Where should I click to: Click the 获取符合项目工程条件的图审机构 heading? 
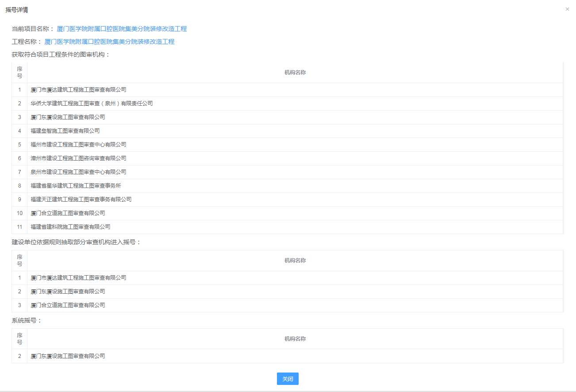coord(61,54)
